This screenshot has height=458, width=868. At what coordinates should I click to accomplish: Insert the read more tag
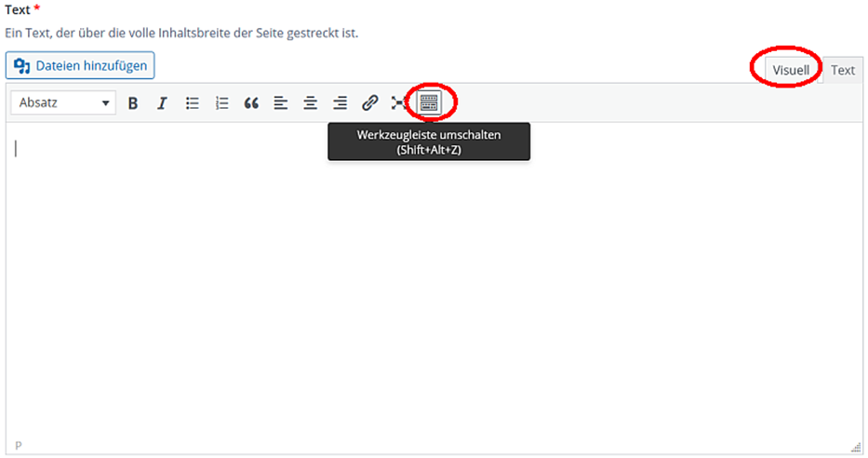point(399,103)
